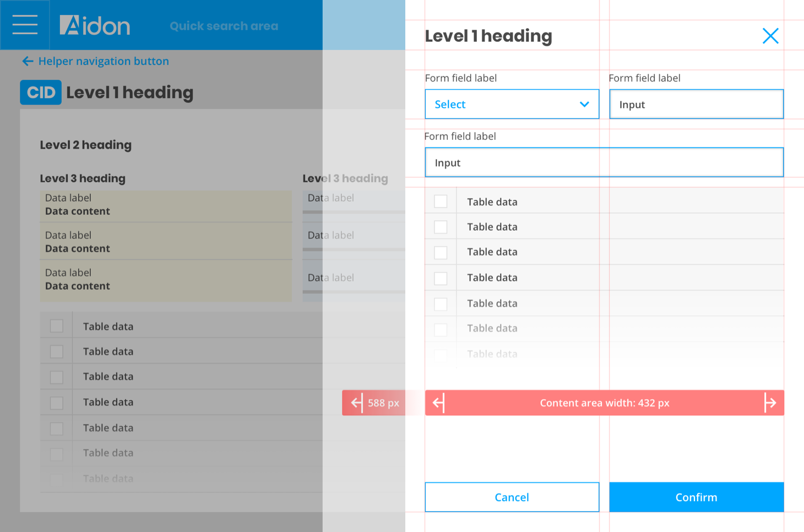Image resolution: width=804 pixels, height=532 pixels.
Task: Focus the wide Input field
Action: tap(604, 162)
